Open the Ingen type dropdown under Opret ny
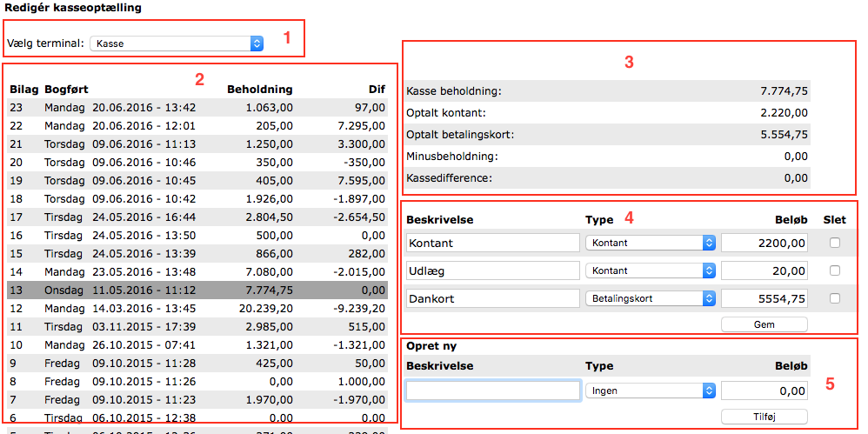The height and width of the screenshot is (434, 868). tap(650, 391)
